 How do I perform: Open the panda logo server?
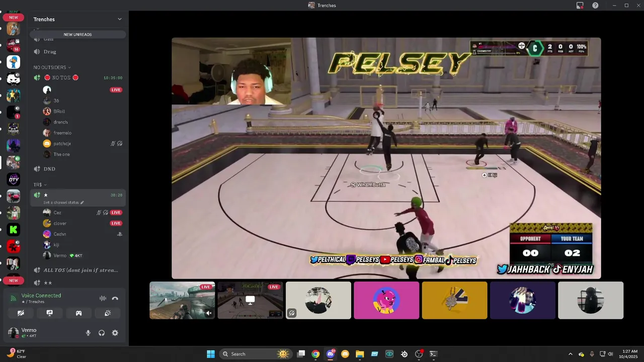[x=13, y=78]
